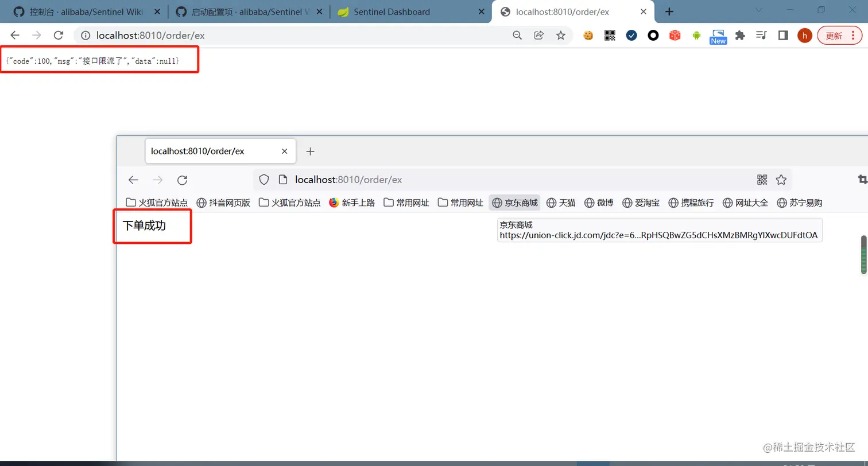This screenshot has width=868, height=466.
Task: Click Chrome forward arrow button
Action: click(37, 36)
